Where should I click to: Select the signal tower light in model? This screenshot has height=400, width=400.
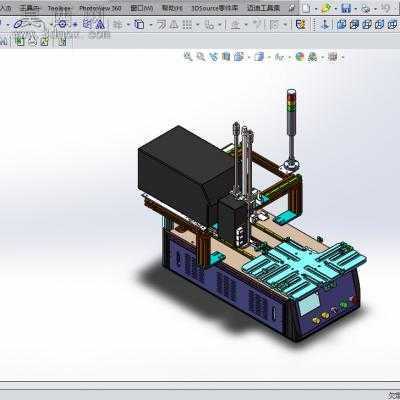[292, 129]
